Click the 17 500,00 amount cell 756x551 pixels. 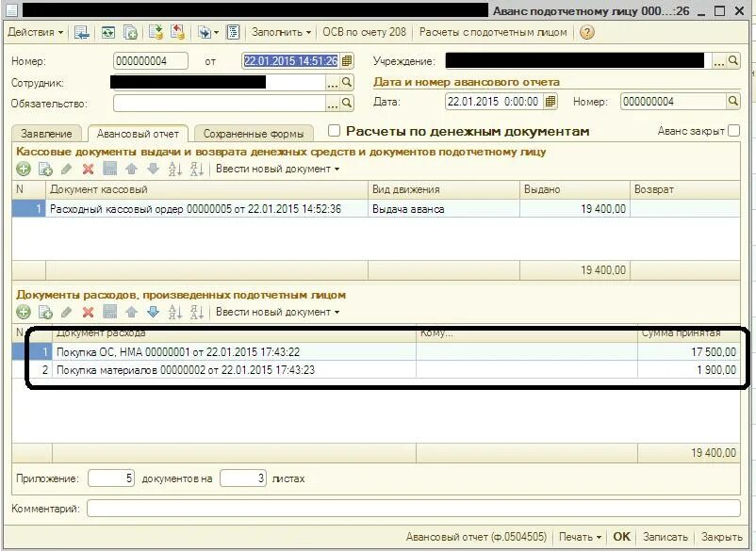coord(688,352)
